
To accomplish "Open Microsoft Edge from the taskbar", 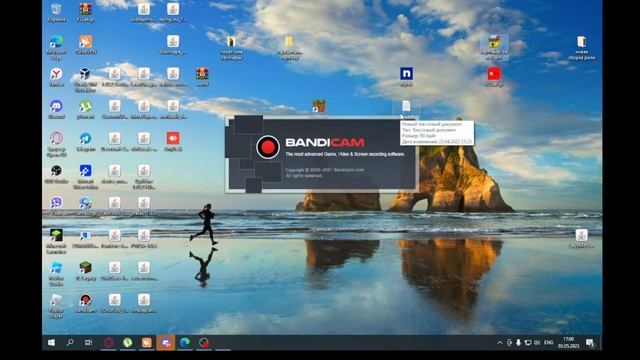I will 184,342.
